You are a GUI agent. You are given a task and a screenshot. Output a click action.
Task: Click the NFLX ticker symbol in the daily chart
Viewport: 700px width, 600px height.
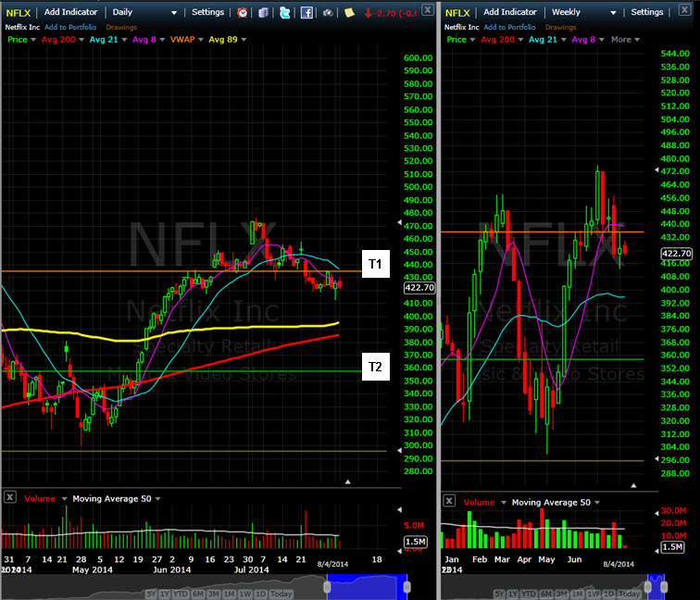coord(19,13)
